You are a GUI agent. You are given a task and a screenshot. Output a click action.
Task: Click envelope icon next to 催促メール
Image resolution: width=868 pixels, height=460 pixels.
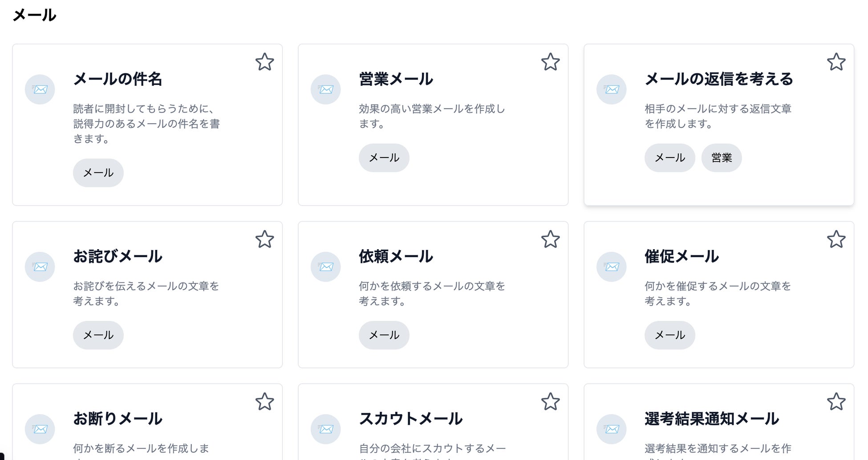coord(612,267)
